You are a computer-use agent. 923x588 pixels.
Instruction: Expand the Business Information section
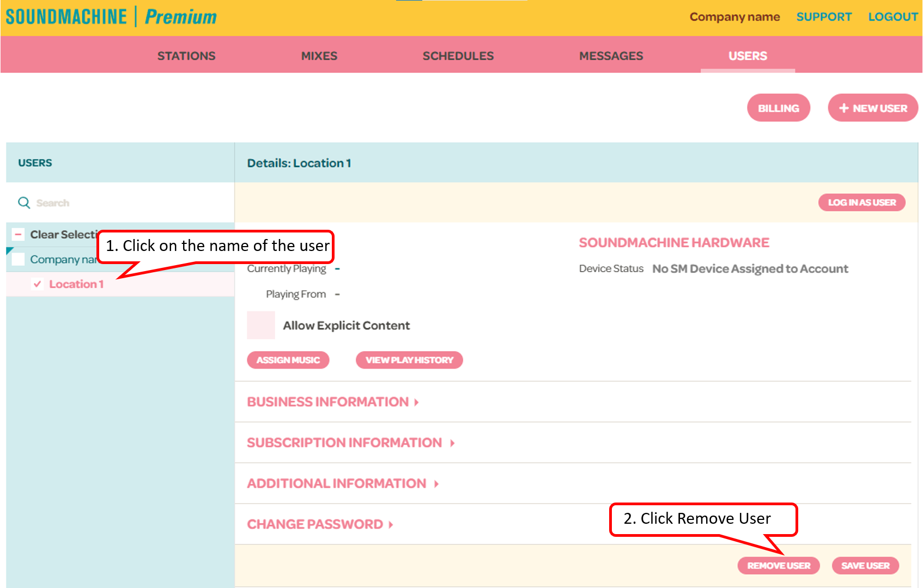pyautogui.click(x=332, y=402)
